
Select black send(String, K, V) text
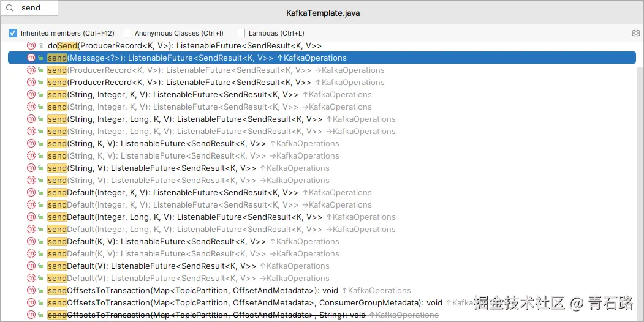[x=194, y=144]
